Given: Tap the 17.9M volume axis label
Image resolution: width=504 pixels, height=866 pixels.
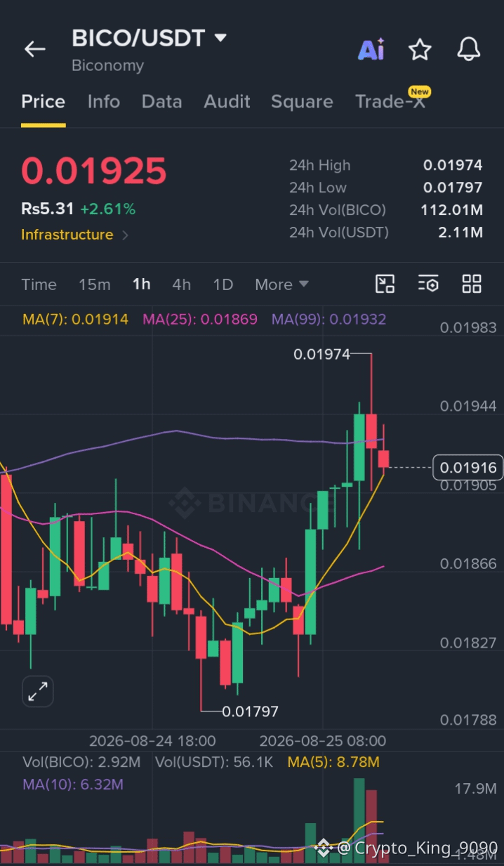Looking at the screenshot, I should 475,789.
